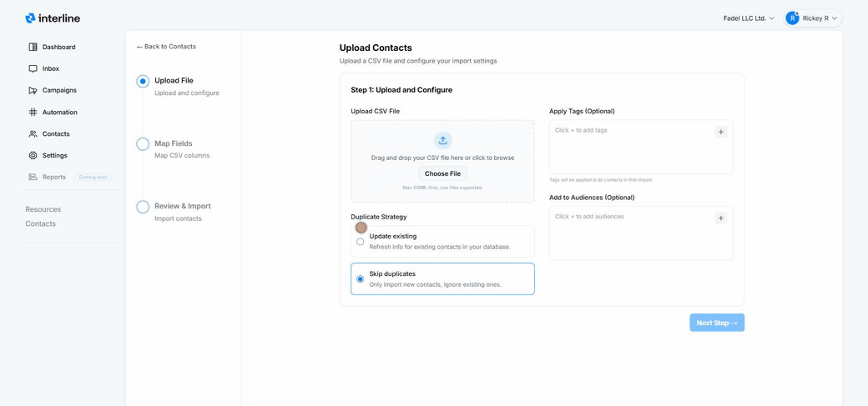Click Resources link in sidebar
This screenshot has height=406, width=868.
click(43, 209)
